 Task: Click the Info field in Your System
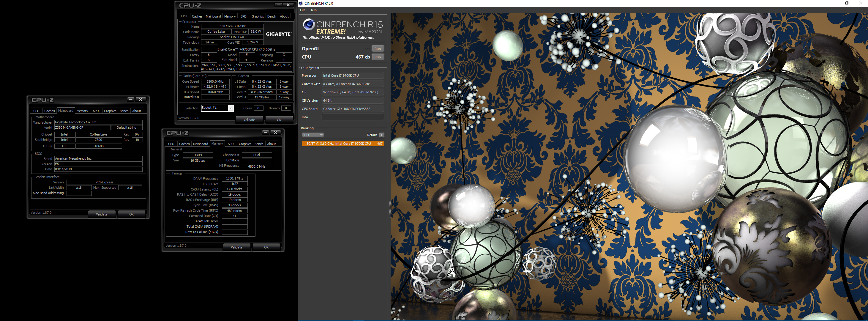coord(352,117)
